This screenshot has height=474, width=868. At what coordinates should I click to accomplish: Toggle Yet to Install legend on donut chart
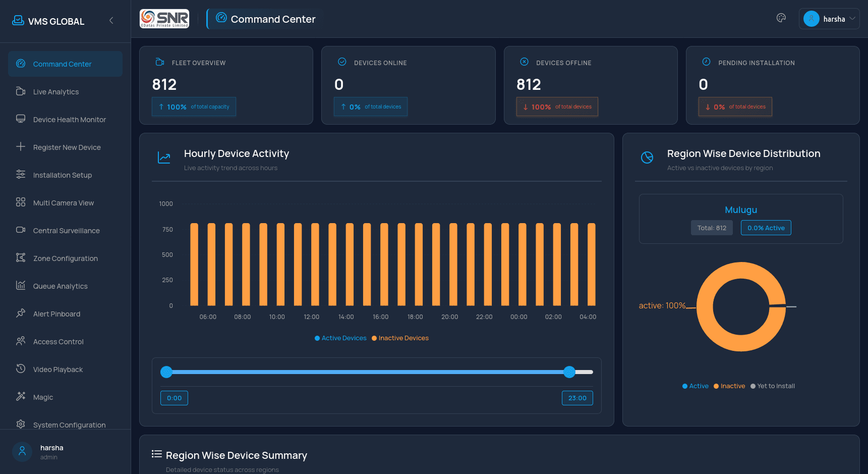[772, 386]
